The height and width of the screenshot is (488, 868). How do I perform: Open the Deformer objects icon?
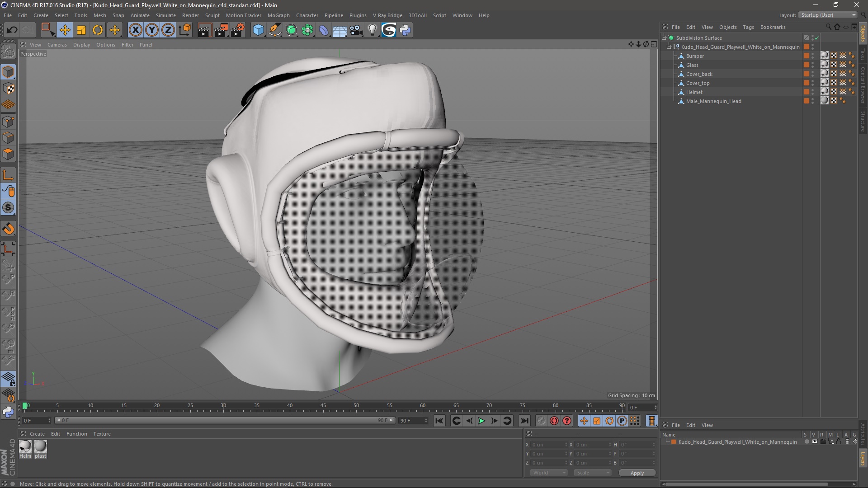(324, 30)
